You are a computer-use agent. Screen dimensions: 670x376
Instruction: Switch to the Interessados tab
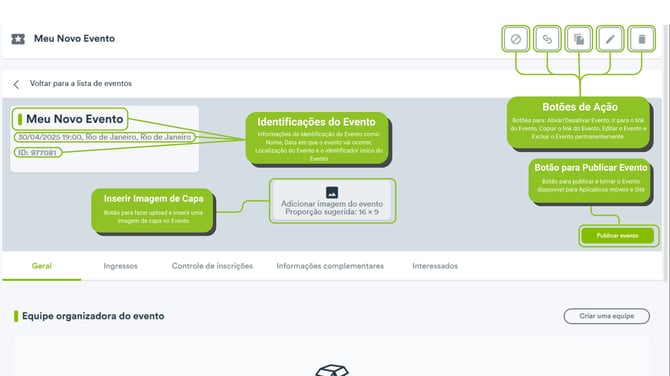point(435,266)
